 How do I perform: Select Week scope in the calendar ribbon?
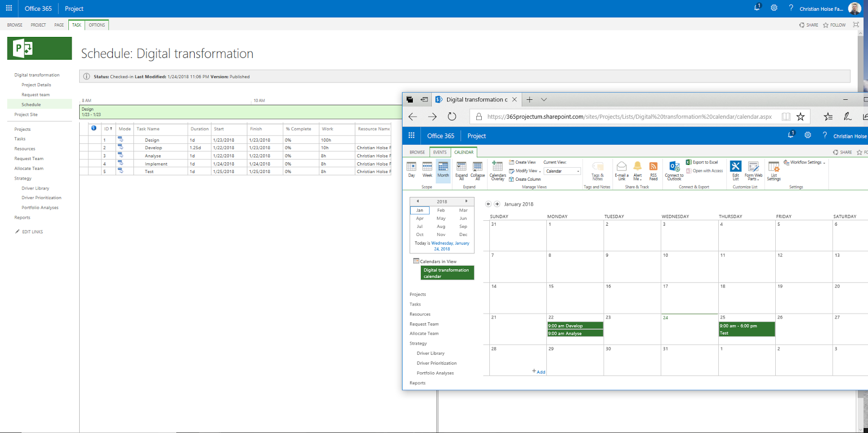[427, 169]
